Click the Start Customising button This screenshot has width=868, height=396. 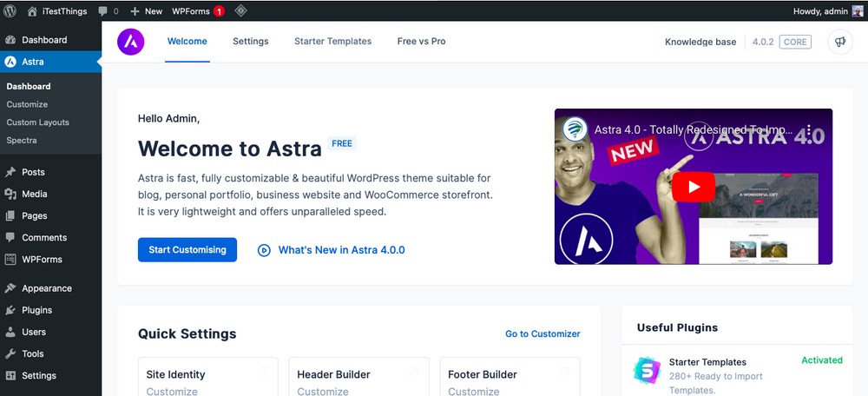click(x=187, y=250)
